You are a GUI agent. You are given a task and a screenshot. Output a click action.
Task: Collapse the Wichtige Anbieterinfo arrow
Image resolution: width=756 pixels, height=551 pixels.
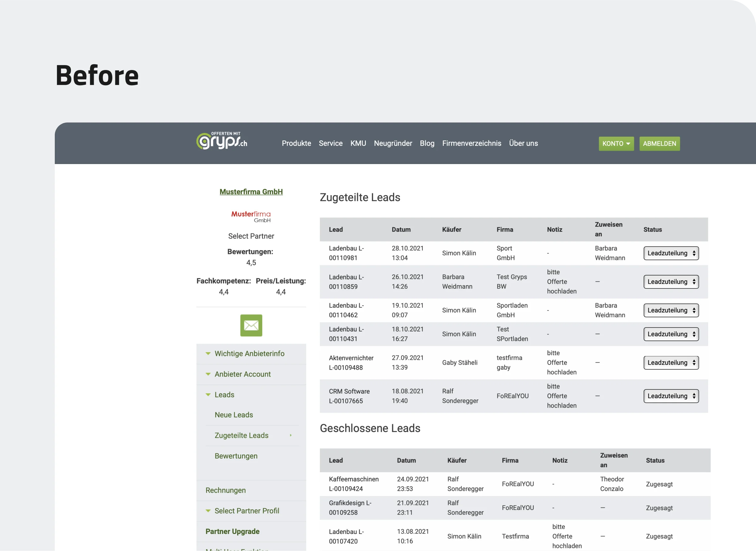tap(208, 353)
